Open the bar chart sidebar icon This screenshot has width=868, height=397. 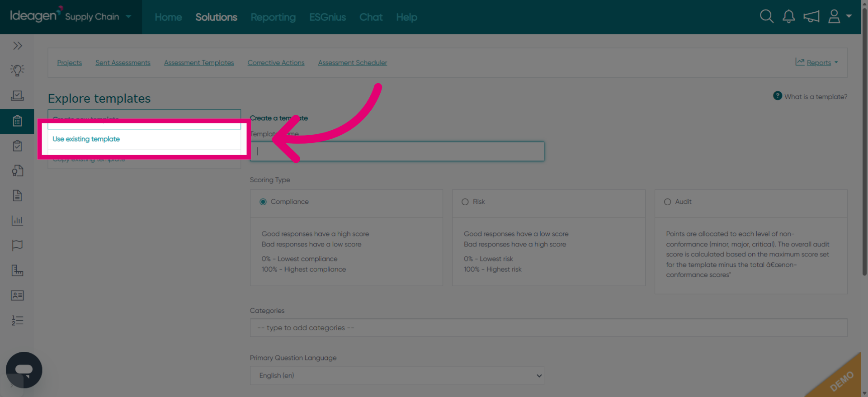click(x=17, y=221)
